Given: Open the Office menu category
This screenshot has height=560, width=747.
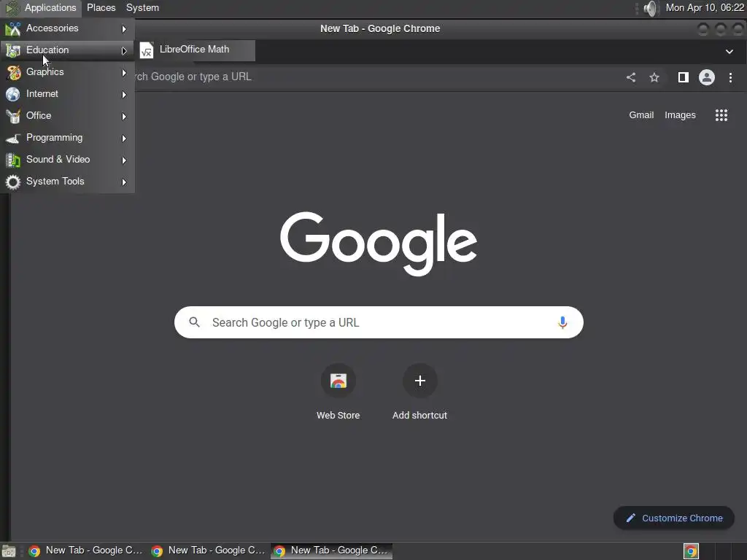Looking at the screenshot, I should (x=67, y=116).
